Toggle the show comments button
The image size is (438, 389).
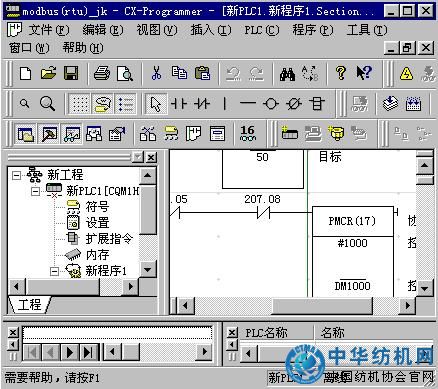click(103, 104)
